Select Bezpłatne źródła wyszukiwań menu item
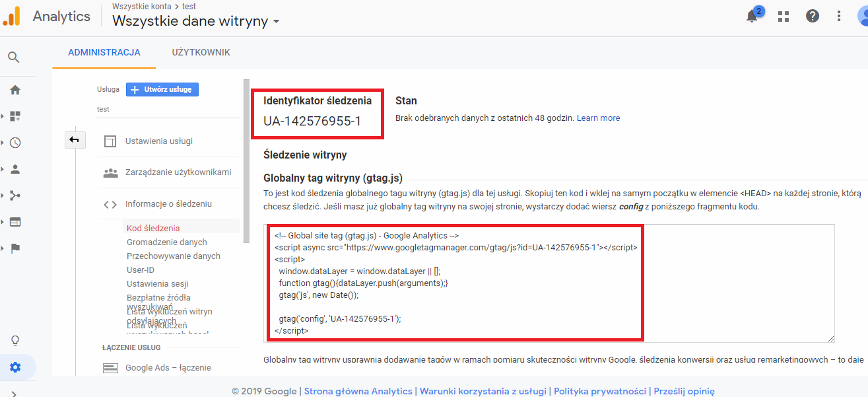868x397 pixels. point(158,302)
